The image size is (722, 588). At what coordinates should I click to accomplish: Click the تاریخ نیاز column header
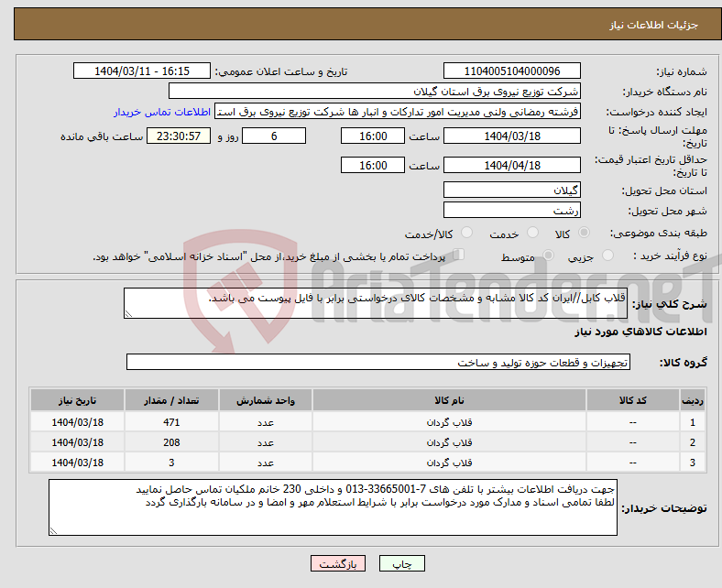click(x=77, y=400)
